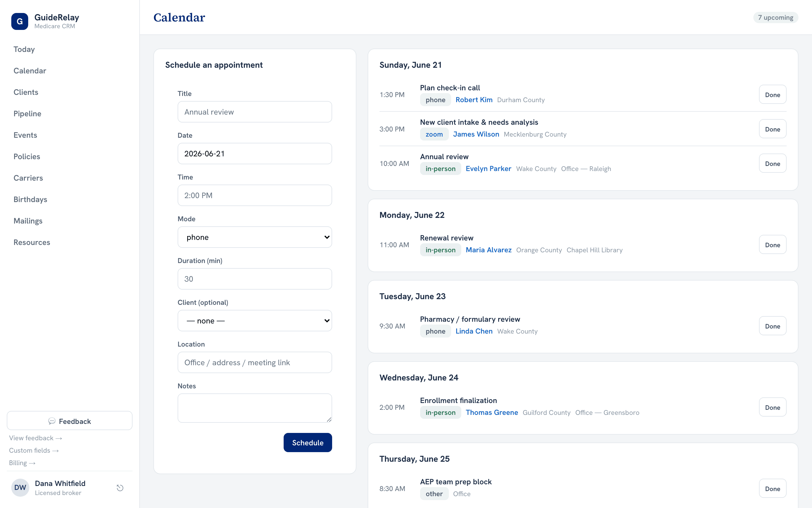
Task: Click the 9:30 AM time entry
Action: point(392,326)
